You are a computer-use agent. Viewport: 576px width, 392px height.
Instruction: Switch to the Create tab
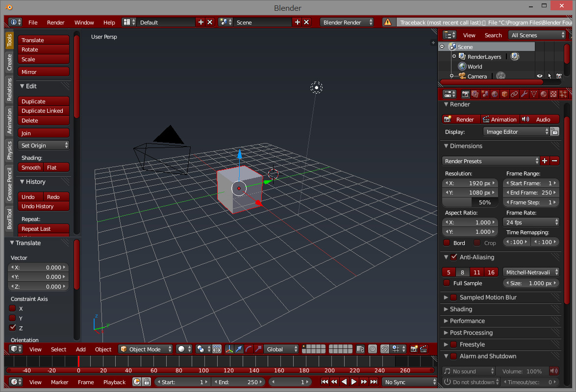click(9, 62)
